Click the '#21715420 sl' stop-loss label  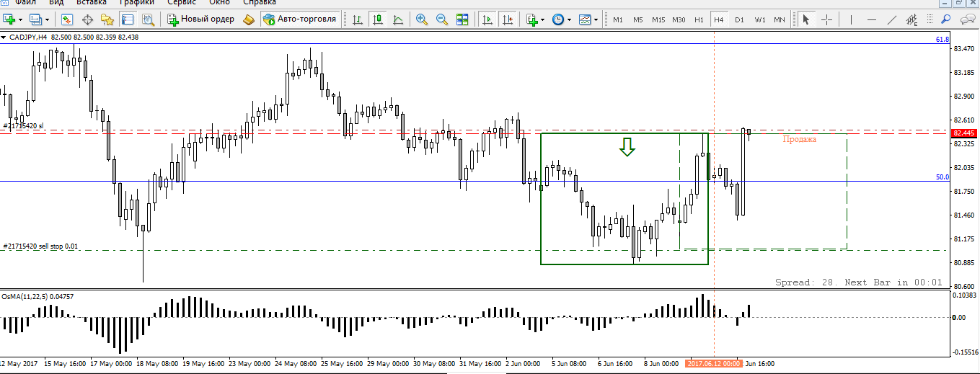[x=23, y=126]
